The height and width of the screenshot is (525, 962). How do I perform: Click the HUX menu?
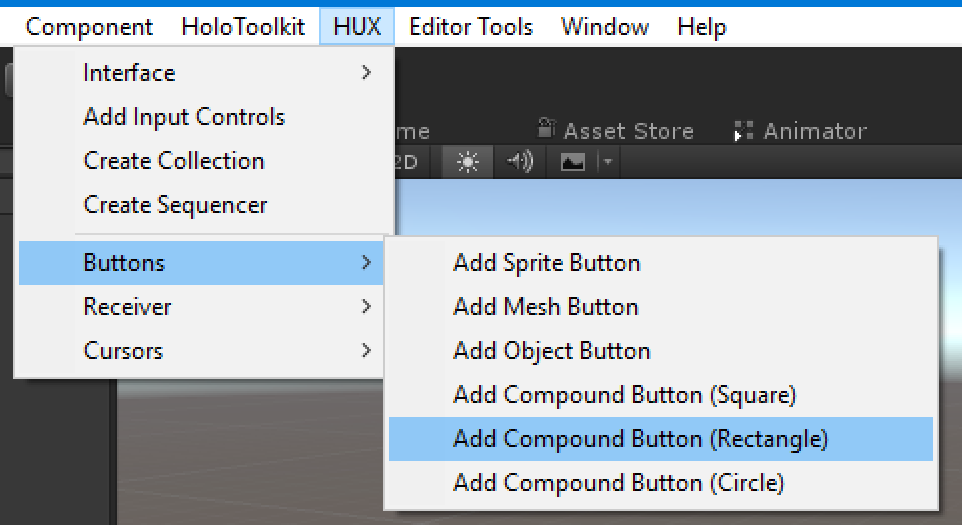click(x=357, y=27)
